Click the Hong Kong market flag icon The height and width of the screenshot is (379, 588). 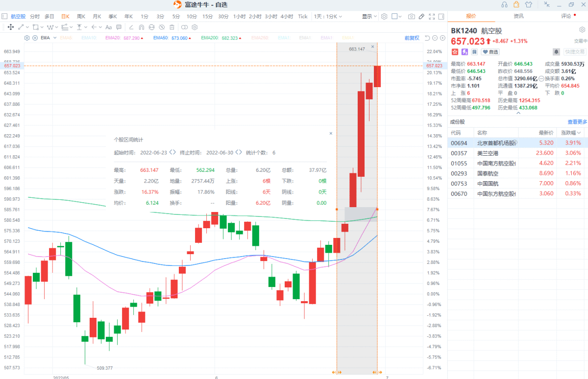click(455, 51)
